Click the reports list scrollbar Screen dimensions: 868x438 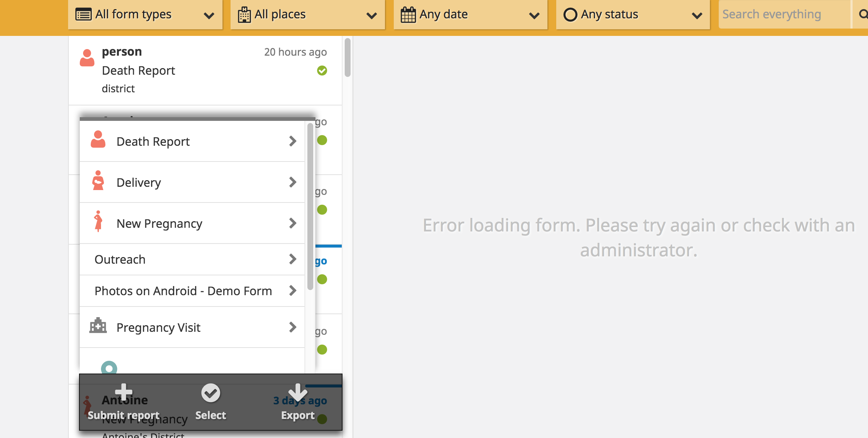[x=348, y=57]
